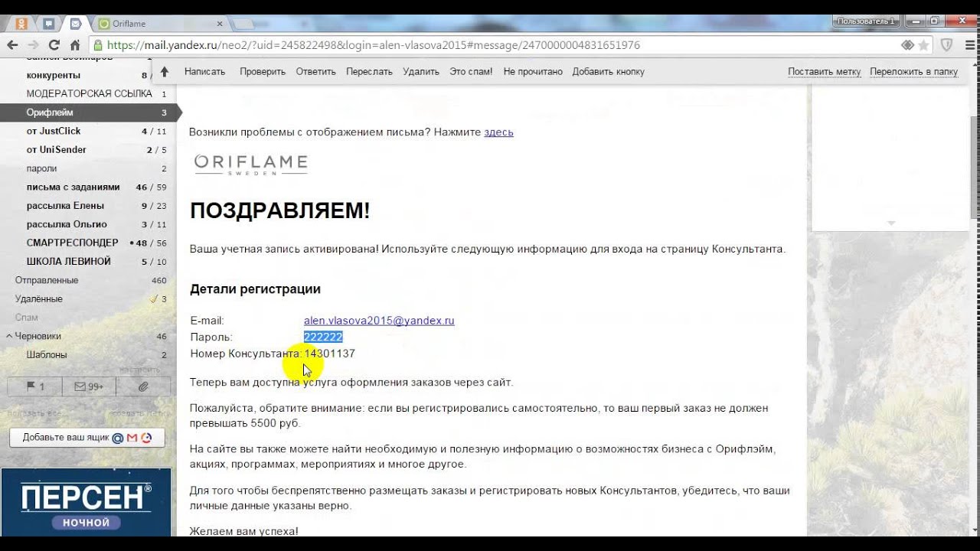Click Ответить to reply
This screenshot has width=980, height=551.
point(316,71)
